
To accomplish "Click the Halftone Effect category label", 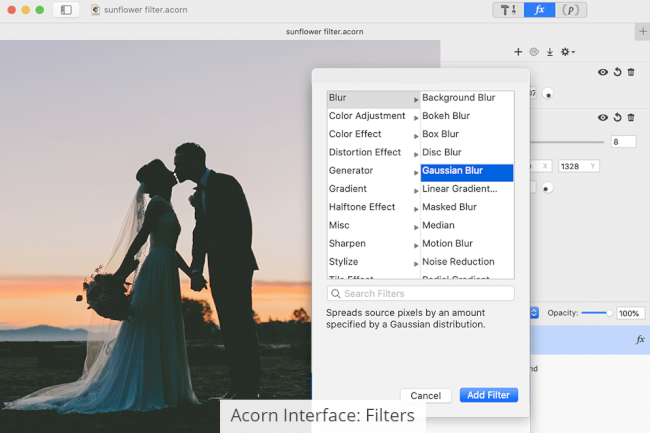I will (x=362, y=207).
